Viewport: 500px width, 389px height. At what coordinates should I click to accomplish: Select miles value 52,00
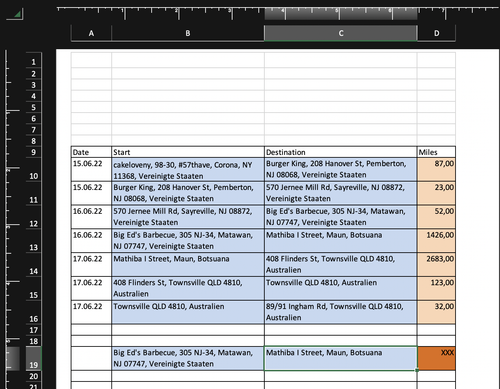point(436,217)
